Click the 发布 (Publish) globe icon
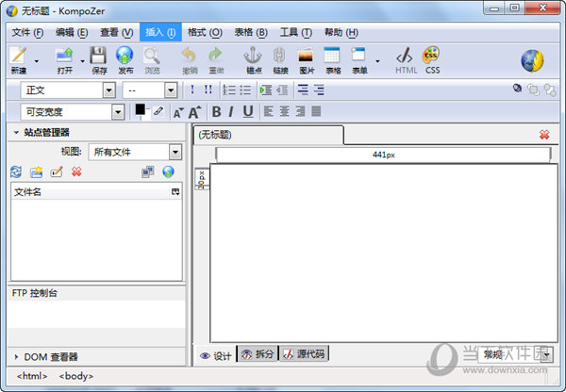 (x=125, y=60)
